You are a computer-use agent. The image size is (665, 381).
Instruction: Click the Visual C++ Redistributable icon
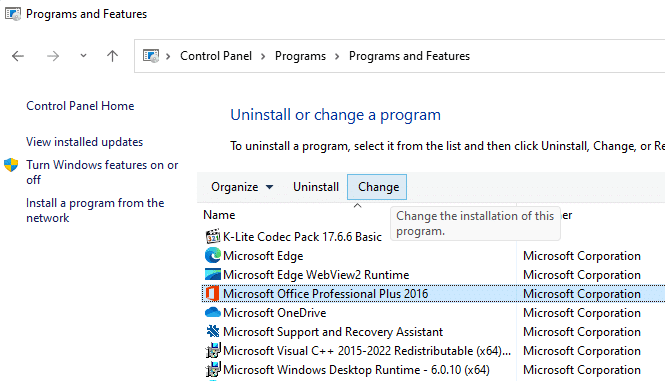pyautogui.click(x=213, y=351)
